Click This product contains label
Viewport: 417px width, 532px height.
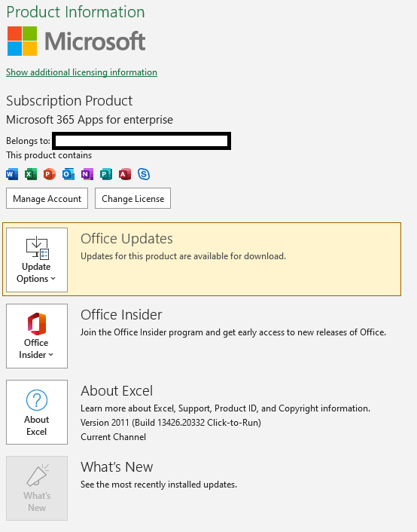[49, 155]
